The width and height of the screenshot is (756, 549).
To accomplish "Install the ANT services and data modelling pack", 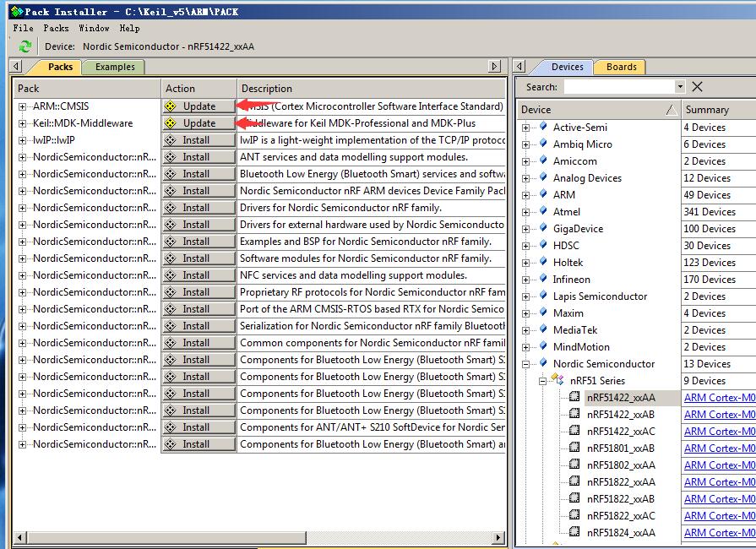I will point(199,156).
